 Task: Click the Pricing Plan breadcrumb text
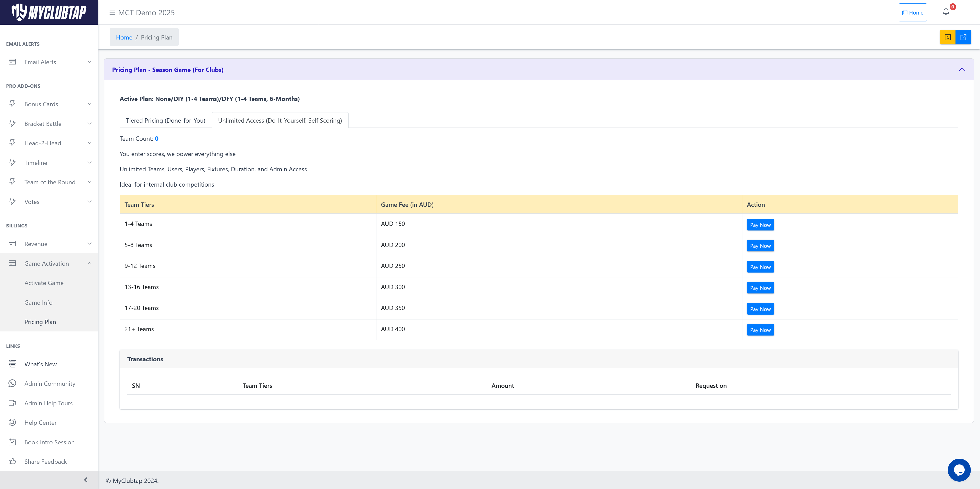[x=156, y=37]
